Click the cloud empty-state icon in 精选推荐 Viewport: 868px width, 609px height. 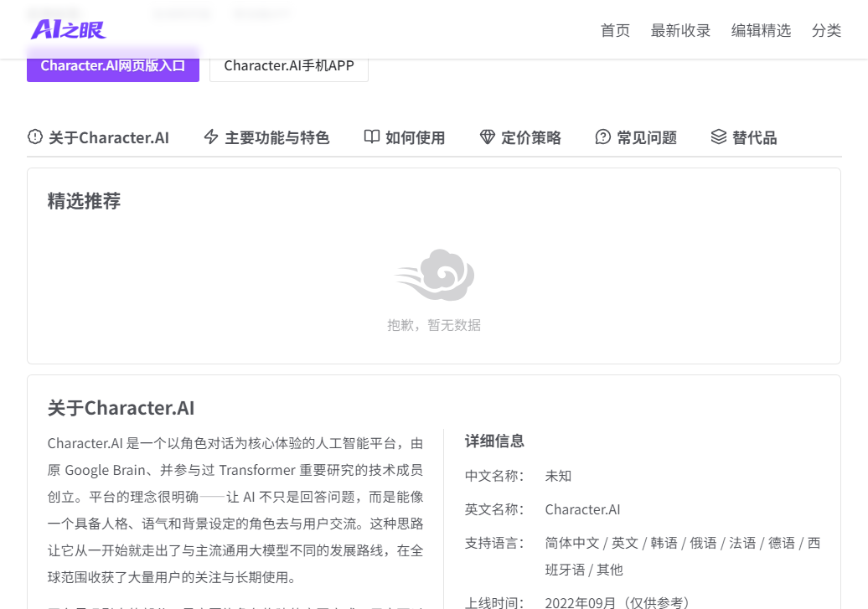(435, 275)
